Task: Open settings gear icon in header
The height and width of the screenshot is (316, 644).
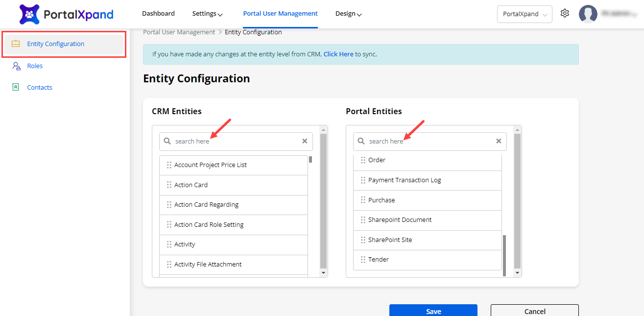Action: [565, 14]
